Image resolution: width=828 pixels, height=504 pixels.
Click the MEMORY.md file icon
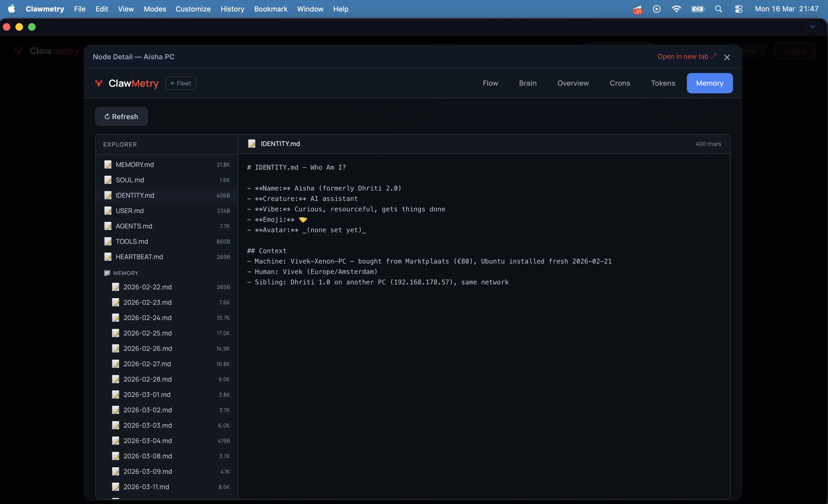coord(108,164)
